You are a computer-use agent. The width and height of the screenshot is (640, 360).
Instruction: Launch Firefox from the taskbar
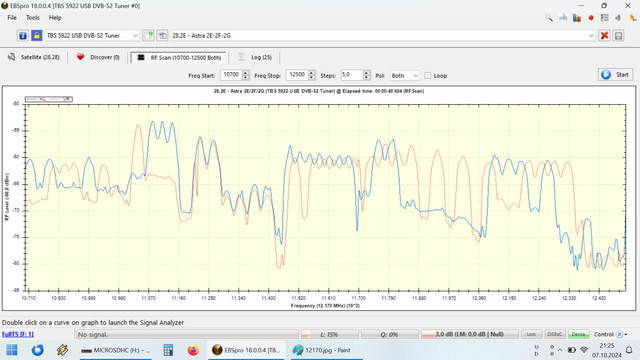pos(193,350)
